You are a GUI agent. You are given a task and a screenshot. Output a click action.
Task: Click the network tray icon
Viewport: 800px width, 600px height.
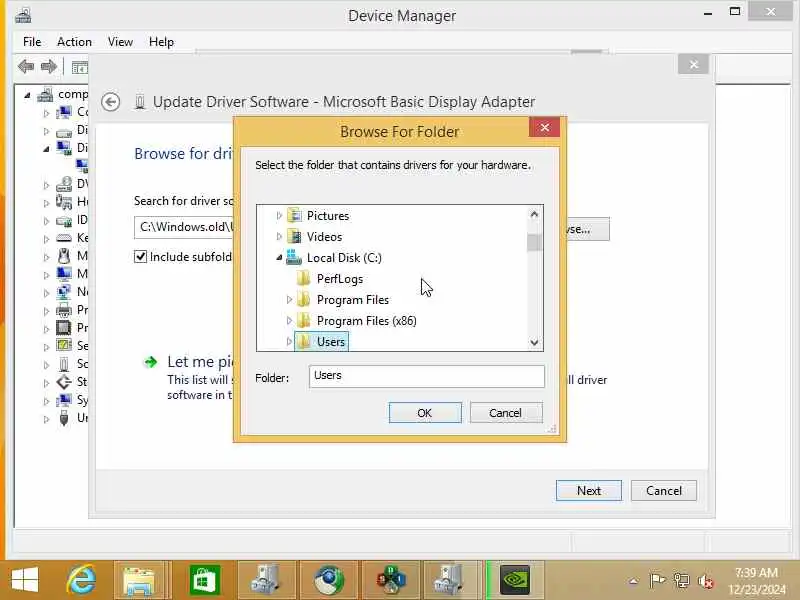[x=681, y=581]
